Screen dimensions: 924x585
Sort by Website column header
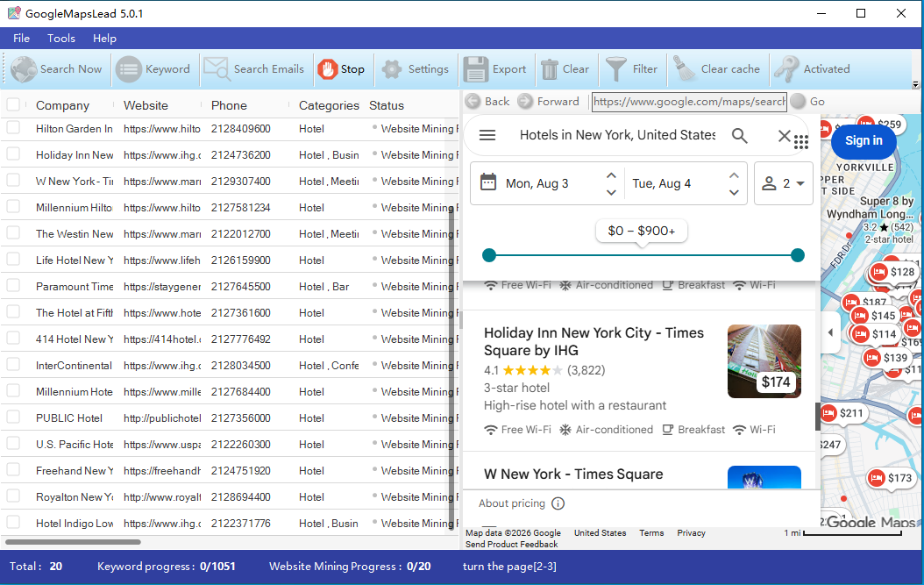click(x=146, y=105)
